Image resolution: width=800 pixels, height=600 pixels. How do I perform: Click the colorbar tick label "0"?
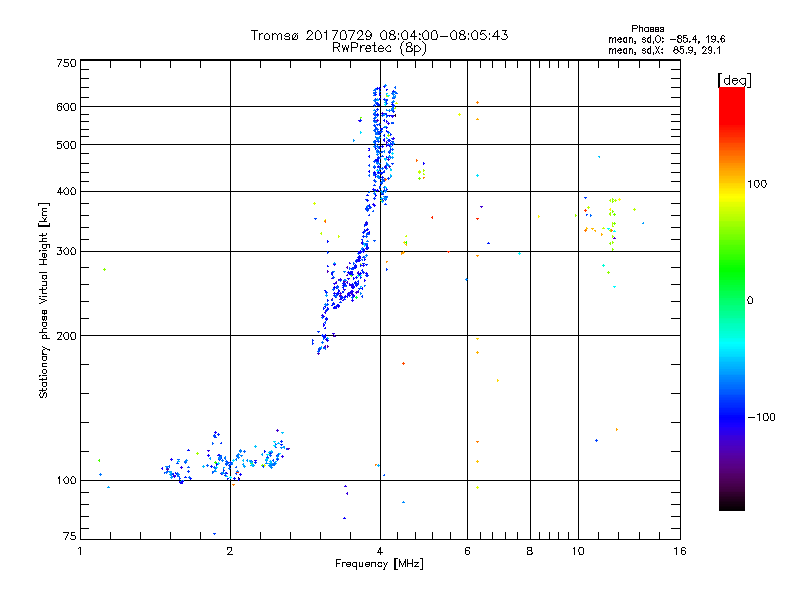(x=750, y=301)
